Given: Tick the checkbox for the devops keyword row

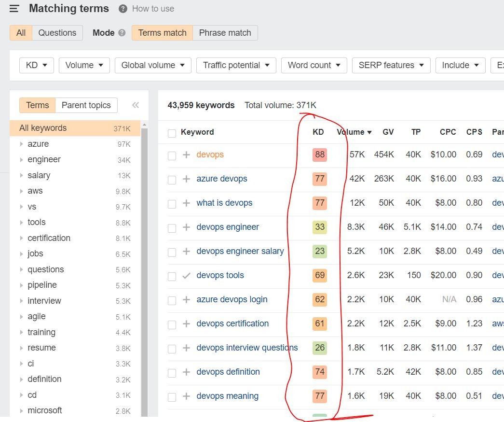Looking at the screenshot, I should click(x=172, y=155).
